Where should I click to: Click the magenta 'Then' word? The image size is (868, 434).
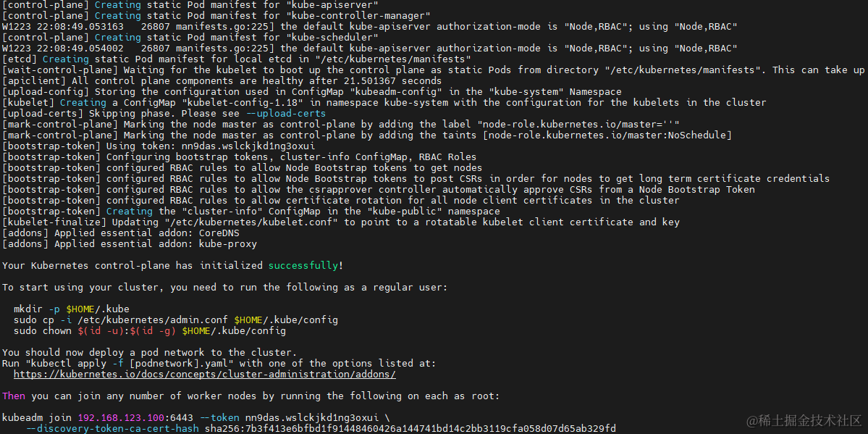click(13, 396)
